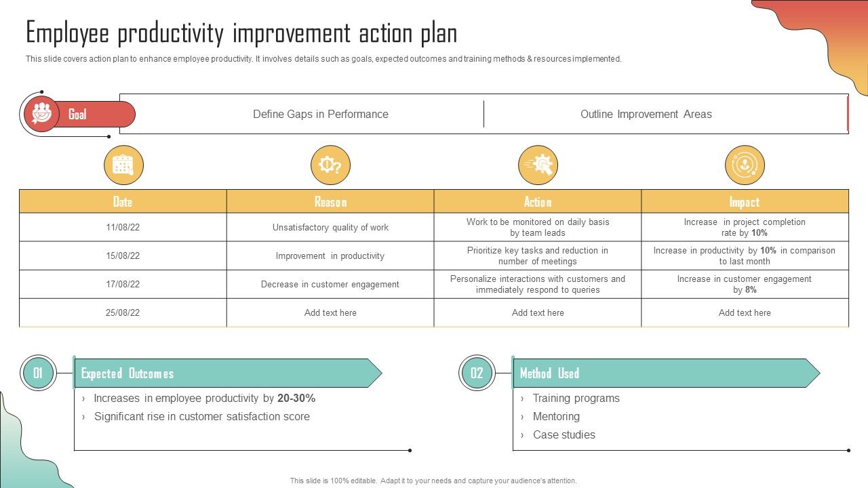This screenshot has width=868, height=488.
Task: Click 'Personalize interactions with customers' cell
Action: tap(538, 285)
